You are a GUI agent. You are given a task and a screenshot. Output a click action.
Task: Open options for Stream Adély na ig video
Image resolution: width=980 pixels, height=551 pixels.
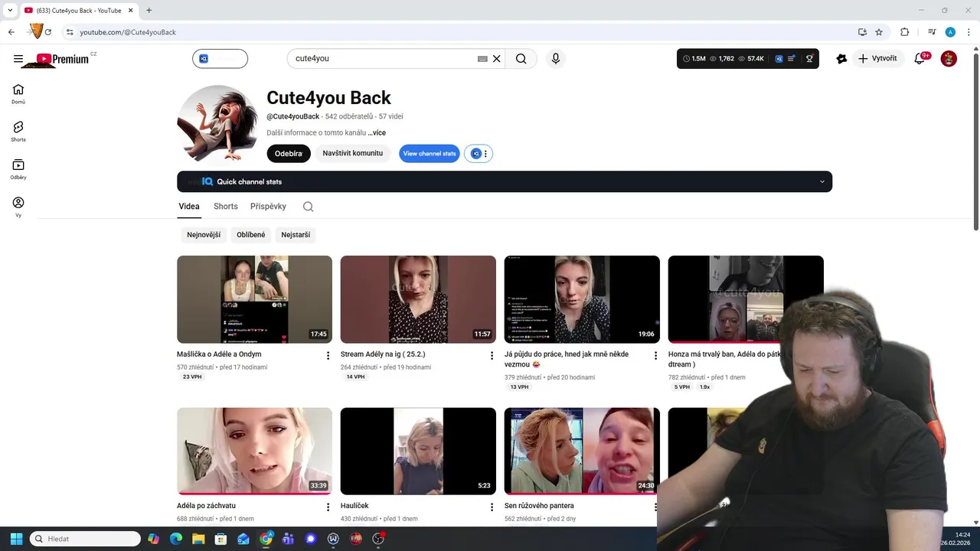(492, 356)
